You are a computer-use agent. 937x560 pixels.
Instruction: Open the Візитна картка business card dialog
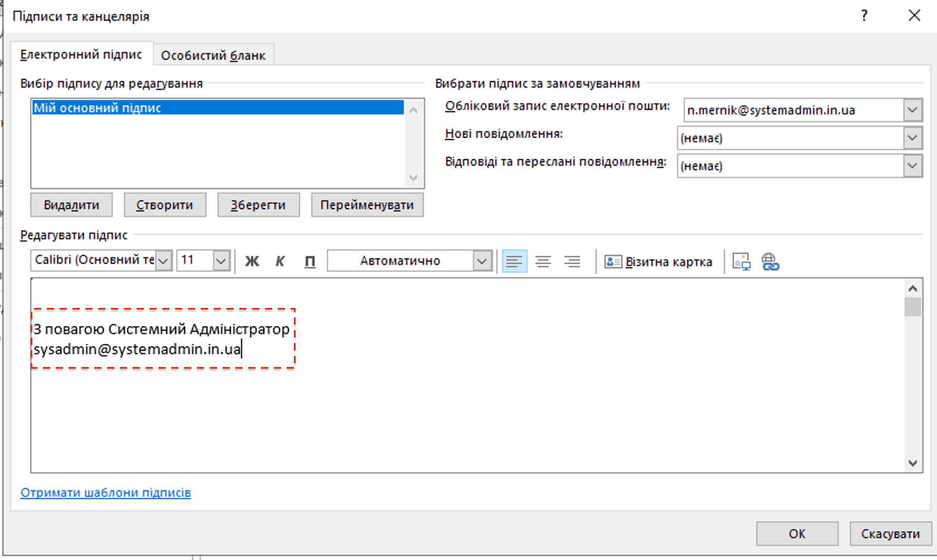(x=659, y=262)
